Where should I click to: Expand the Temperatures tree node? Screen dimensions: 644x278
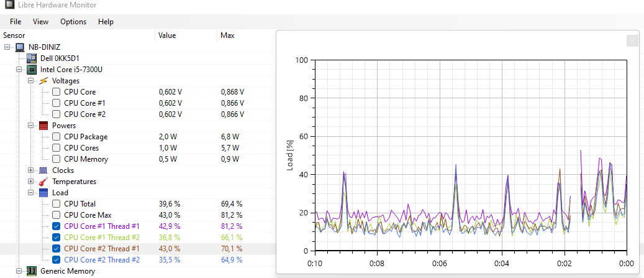31,182
